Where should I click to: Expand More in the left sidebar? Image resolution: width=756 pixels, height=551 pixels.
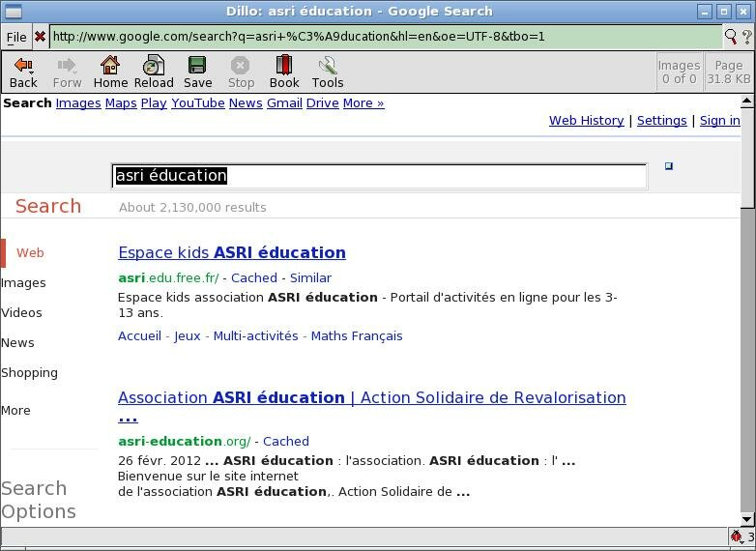(15, 411)
